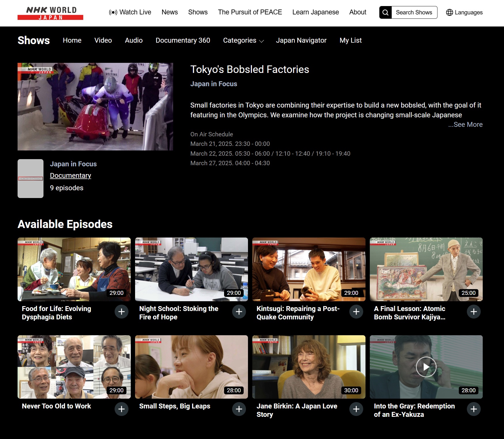Screen dimensions: 504x439
Task: Expand the Categories dropdown
Action: click(243, 40)
